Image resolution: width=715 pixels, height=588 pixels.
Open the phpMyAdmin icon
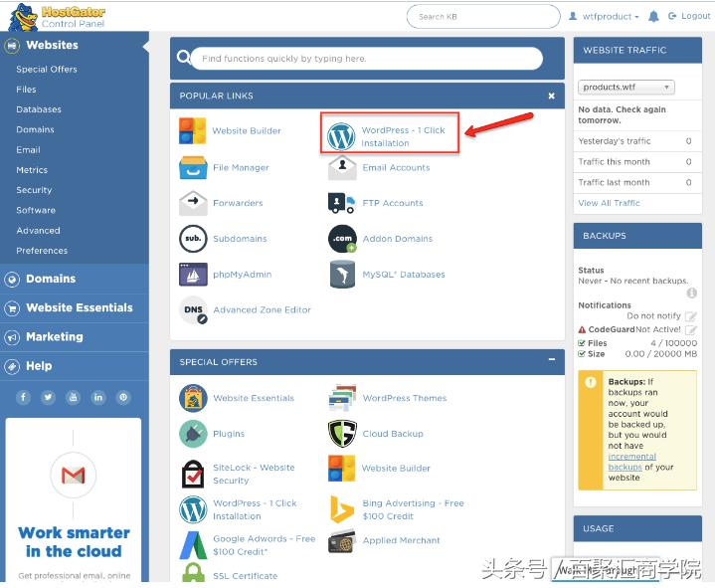coord(192,275)
